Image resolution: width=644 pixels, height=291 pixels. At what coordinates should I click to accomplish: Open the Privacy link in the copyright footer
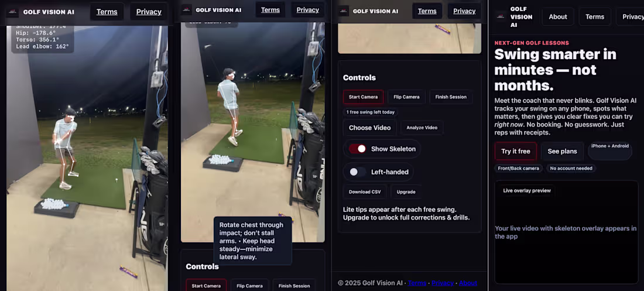pos(443,283)
